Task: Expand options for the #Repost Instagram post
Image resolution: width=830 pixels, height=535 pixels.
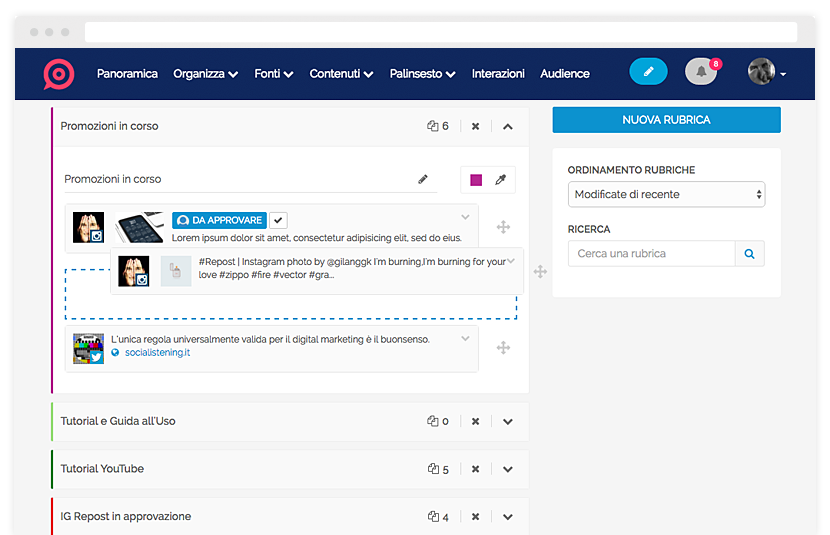Action: pos(511,261)
